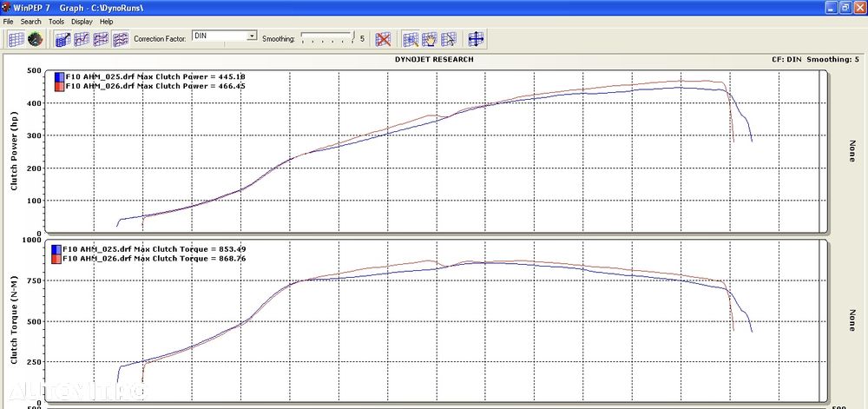The height and width of the screenshot is (409, 868).
Task: Close the WinPEP window
Action: coord(859,8)
